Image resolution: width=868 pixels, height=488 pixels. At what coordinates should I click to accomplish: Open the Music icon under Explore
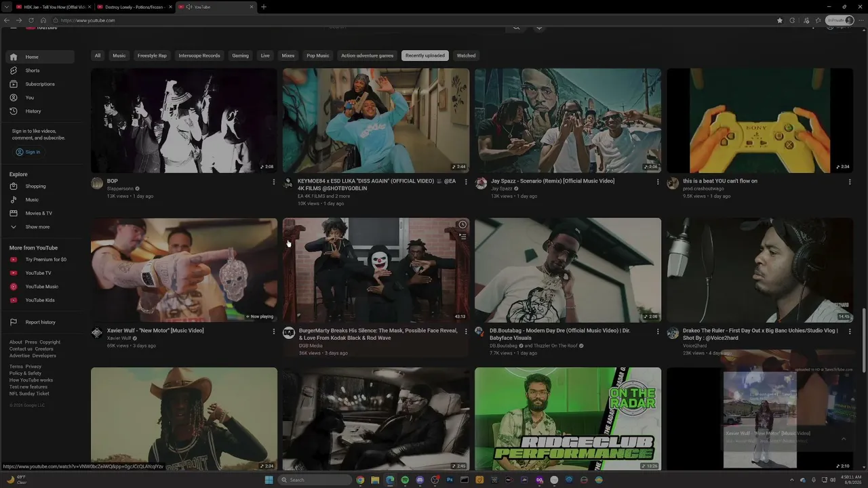click(x=14, y=200)
